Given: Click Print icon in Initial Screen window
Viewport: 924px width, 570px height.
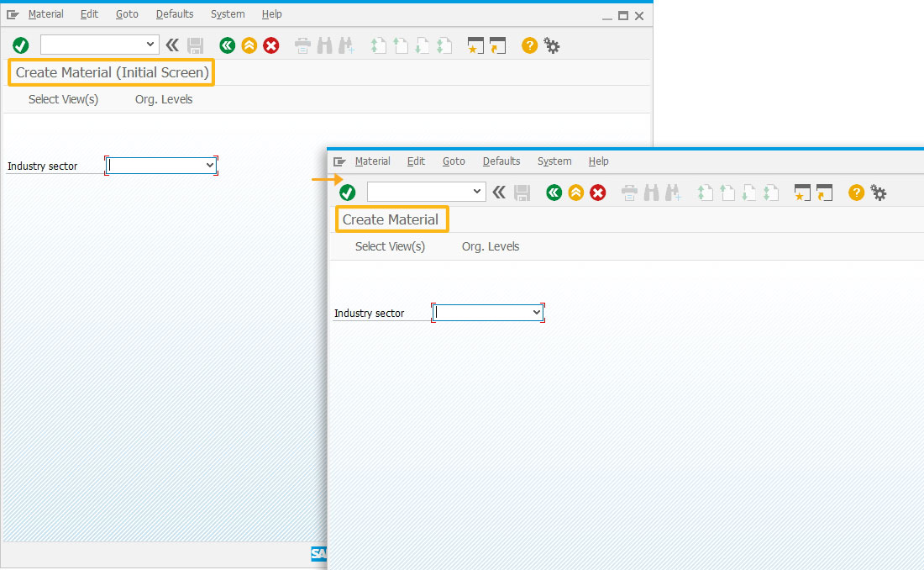Looking at the screenshot, I should coord(303,45).
